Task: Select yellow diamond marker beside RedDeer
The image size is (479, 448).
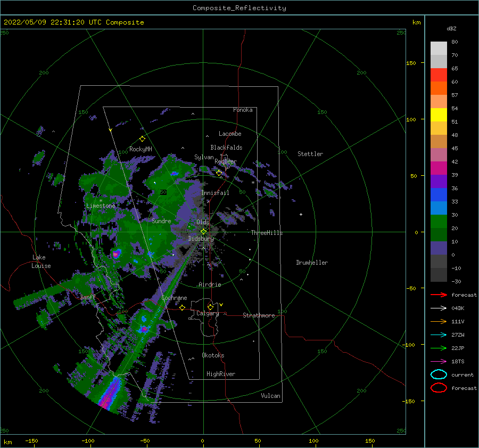Action: coord(219,173)
